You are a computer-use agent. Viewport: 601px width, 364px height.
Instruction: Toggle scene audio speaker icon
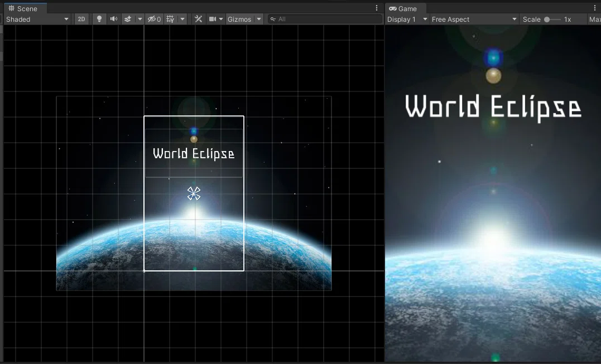(114, 19)
